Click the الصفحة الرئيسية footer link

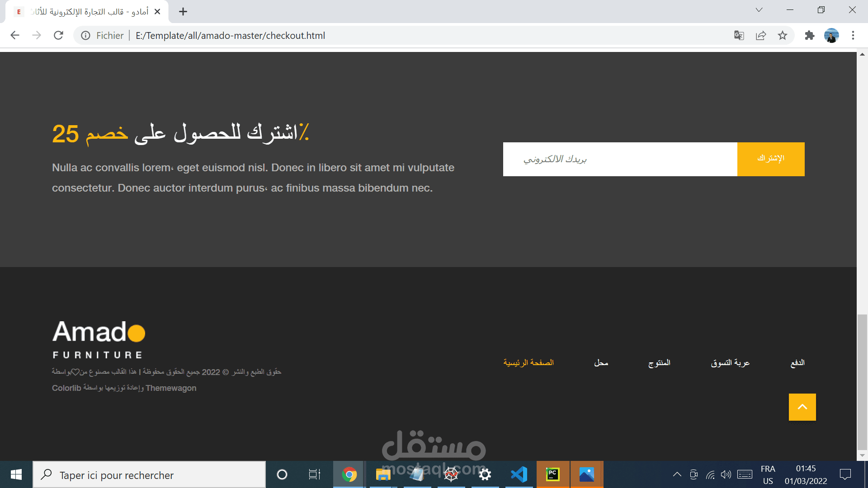(528, 363)
